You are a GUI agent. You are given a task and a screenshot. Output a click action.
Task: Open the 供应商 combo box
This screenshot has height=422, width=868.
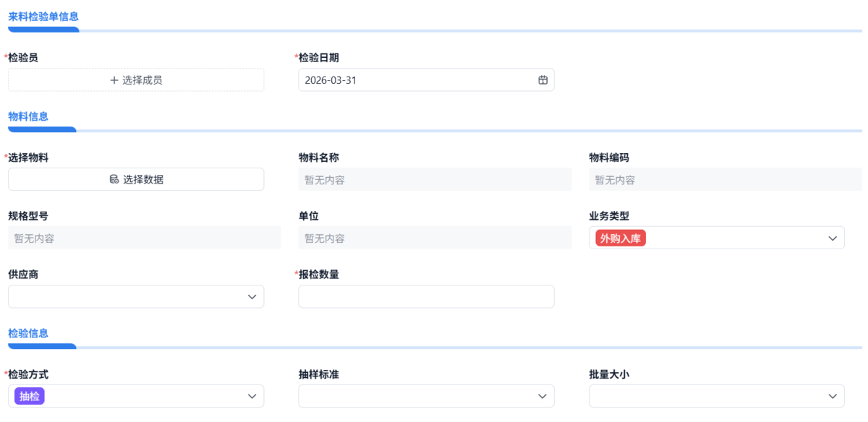pos(136,296)
